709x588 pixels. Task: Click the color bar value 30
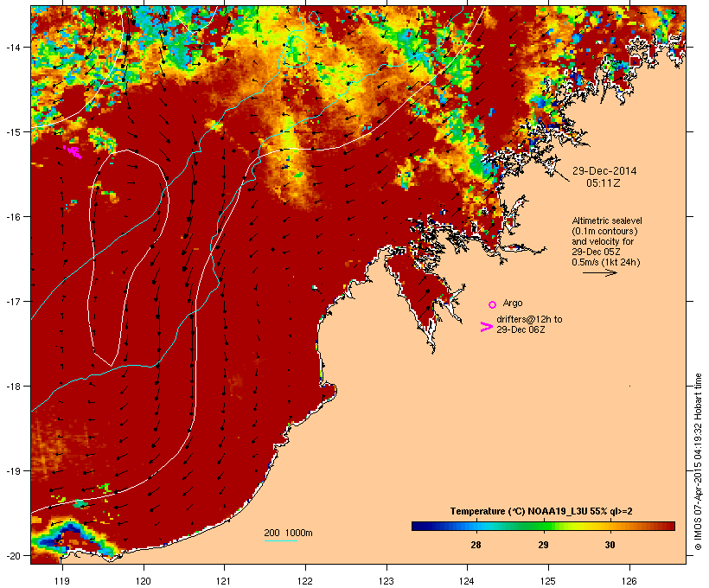610,545
